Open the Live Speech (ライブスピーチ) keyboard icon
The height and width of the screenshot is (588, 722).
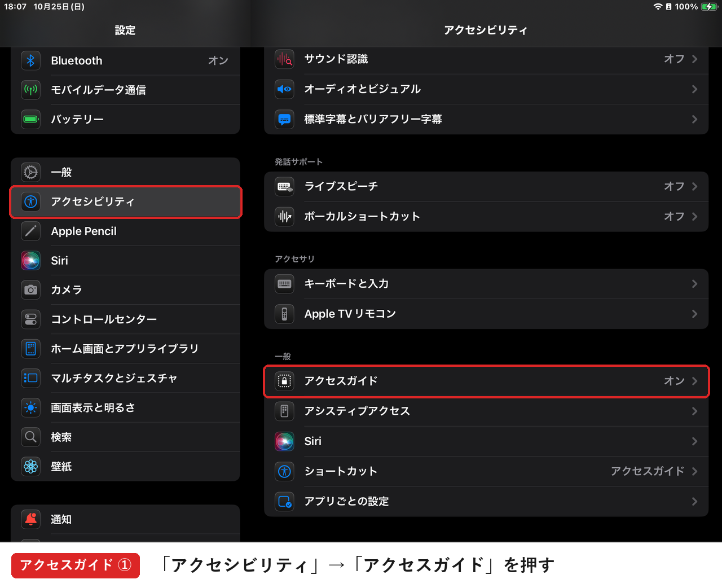pyautogui.click(x=284, y=186)
